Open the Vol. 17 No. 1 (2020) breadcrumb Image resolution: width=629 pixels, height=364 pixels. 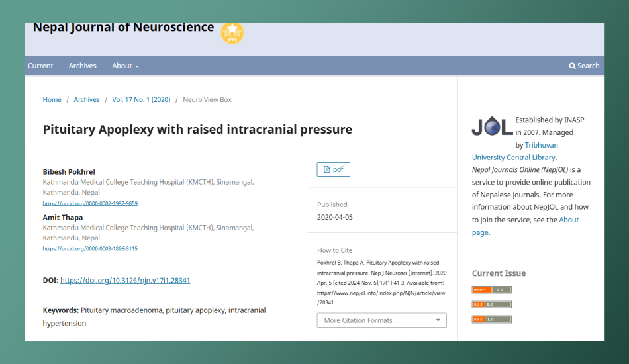tap(141, 99)
